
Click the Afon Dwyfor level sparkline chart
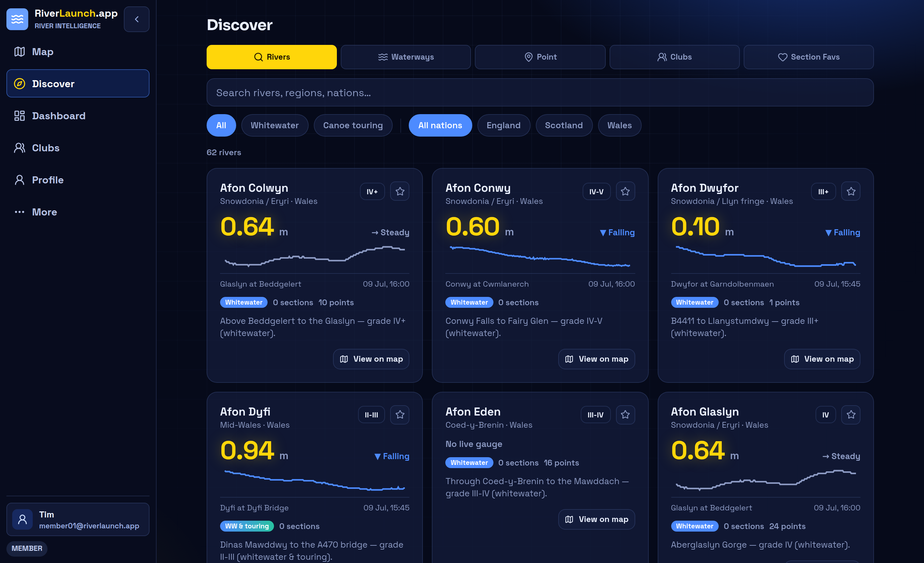pos(766,256)
